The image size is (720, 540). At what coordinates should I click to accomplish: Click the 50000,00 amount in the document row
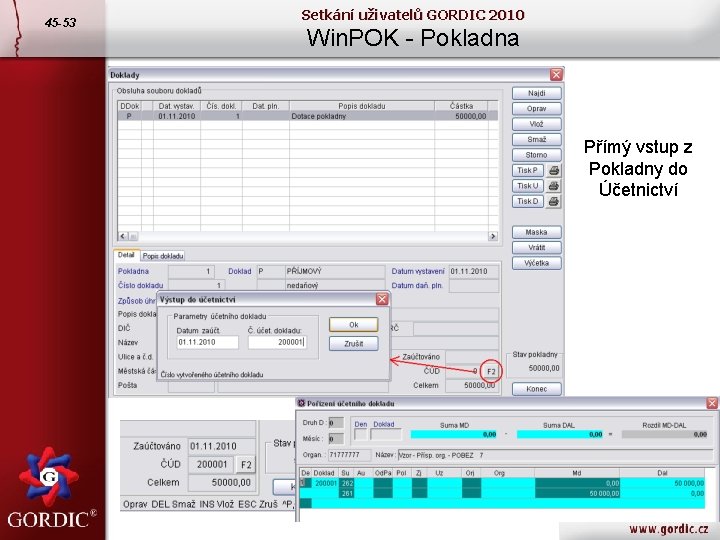(470, 116)
